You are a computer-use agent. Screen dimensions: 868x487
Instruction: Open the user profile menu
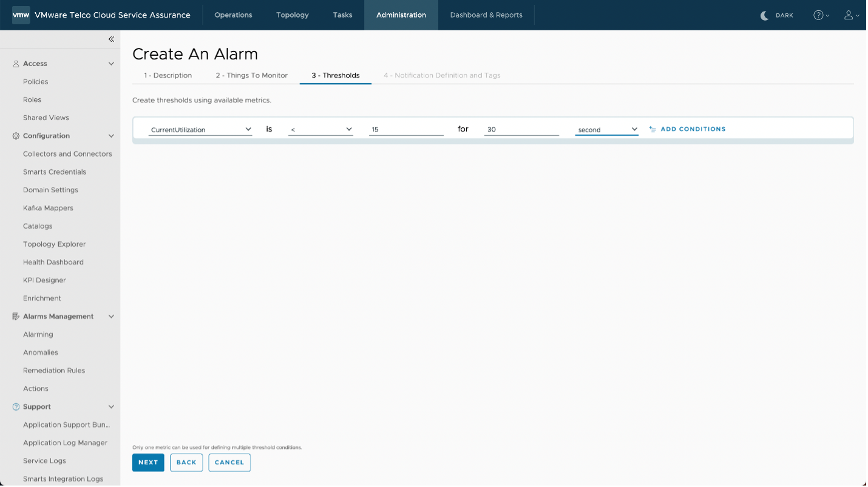point(851,15)
